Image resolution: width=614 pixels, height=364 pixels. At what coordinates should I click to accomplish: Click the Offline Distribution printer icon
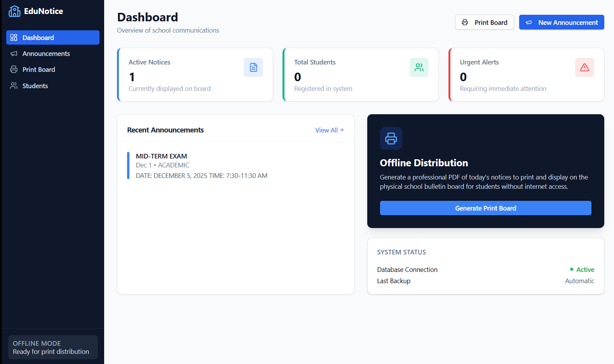391,138
